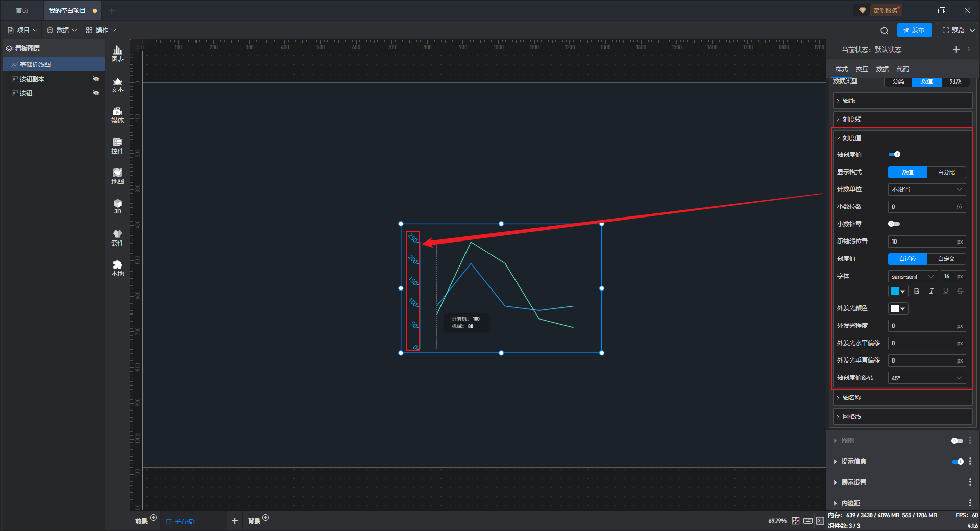Screen dimensions: 980x531
Task: Click the font size 16 input
Action: click(953, 276)
